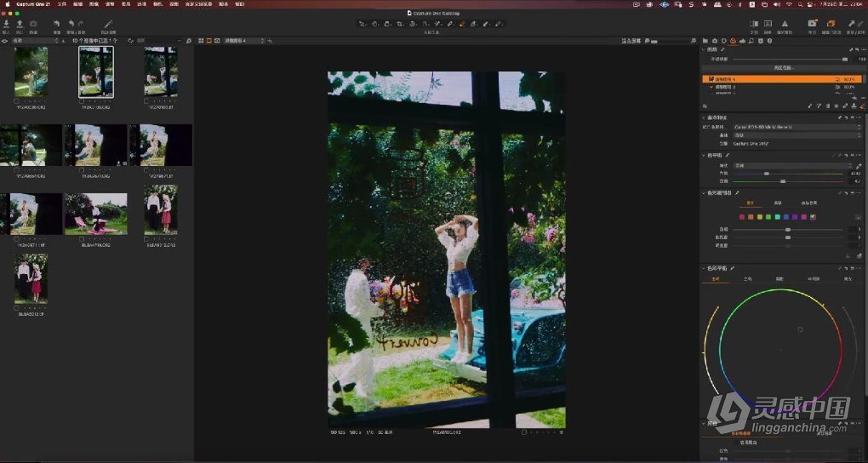Image resolution: width=868 pixels, height=463 pixels.
Task: Select the Auto Adjust magic wand icon
Action: coord(108,24)
